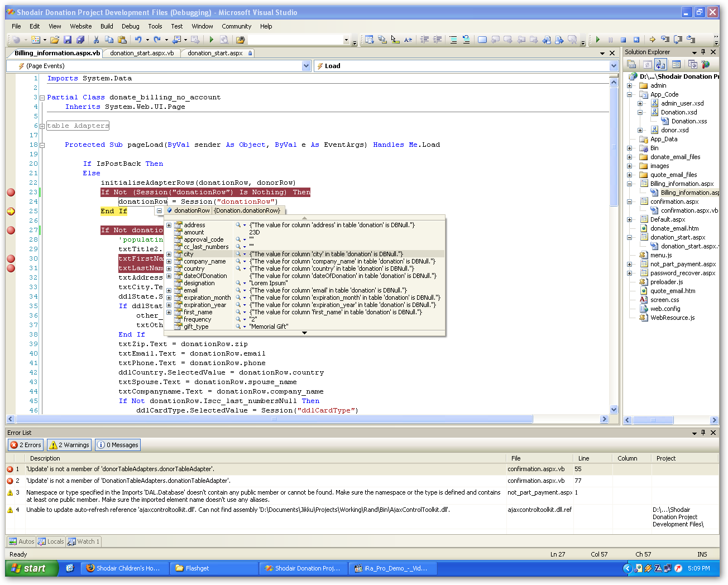Click the Stop Debugging square icon
Screen dimensions: 728x585
click(x=623, y=40)
